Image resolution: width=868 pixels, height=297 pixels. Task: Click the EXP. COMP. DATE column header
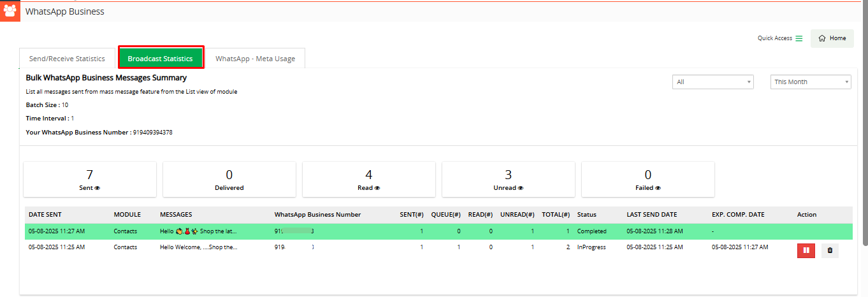(738, 215)
